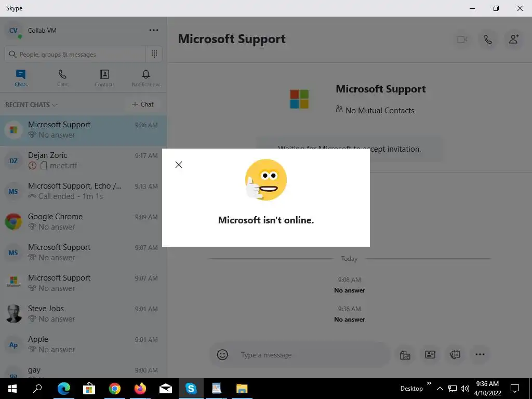Switch to the Notifications tab
This screenshot has width=532, height=399.
146,78
